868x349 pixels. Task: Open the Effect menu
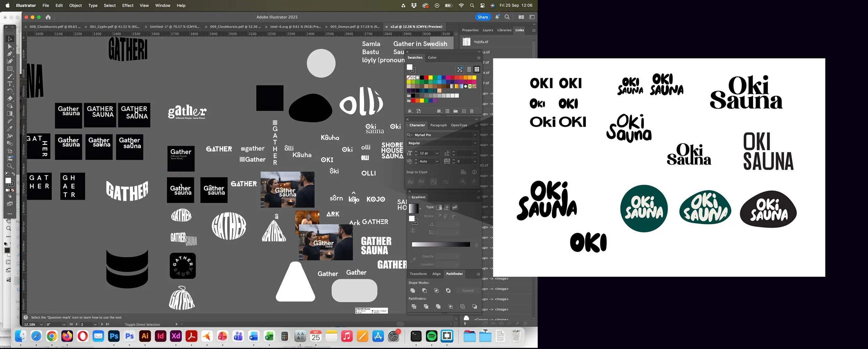pyautogui.click(x=128, y=6)
